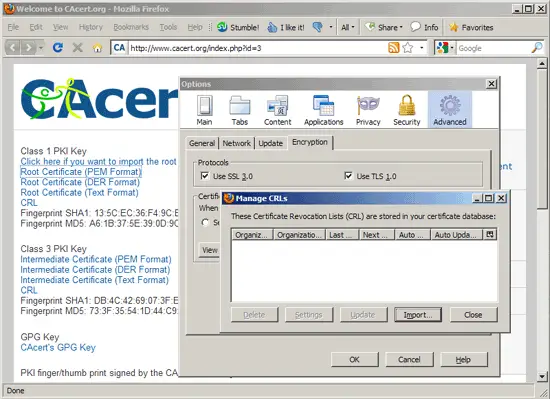Open Favorites star toolbar button

click(471, 27)
